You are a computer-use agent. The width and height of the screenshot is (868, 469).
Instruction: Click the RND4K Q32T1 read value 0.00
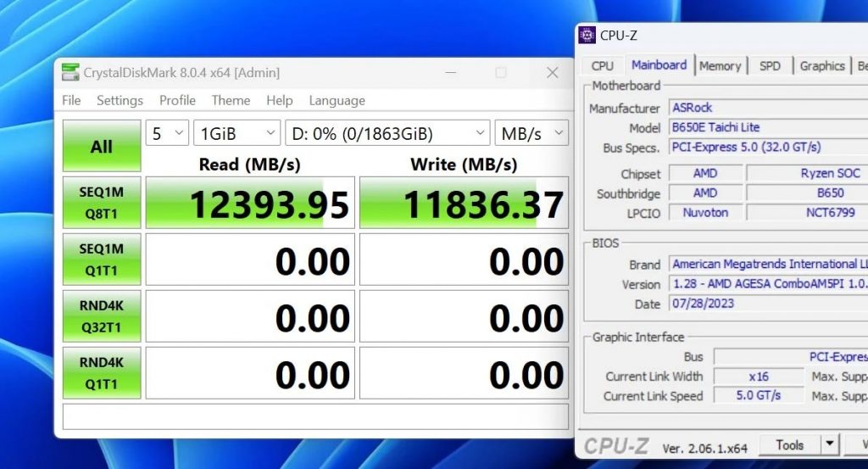250,316
